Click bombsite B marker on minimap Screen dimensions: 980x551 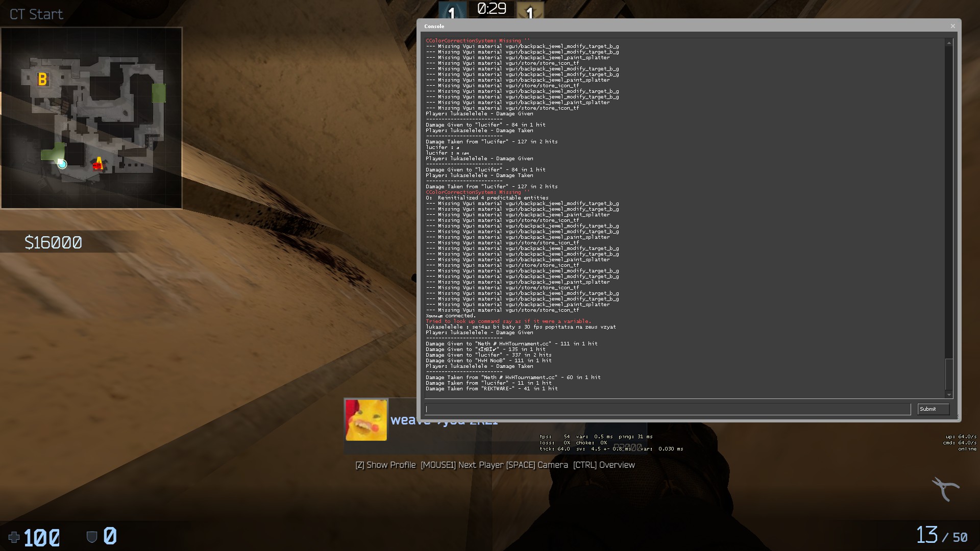pyautogui.click(x=42, y=79)
